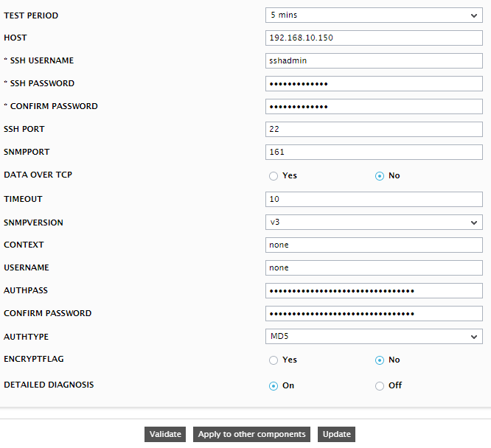491x448 pixels.
Task: Focus the HOST input field
Action: click(374, 38)
